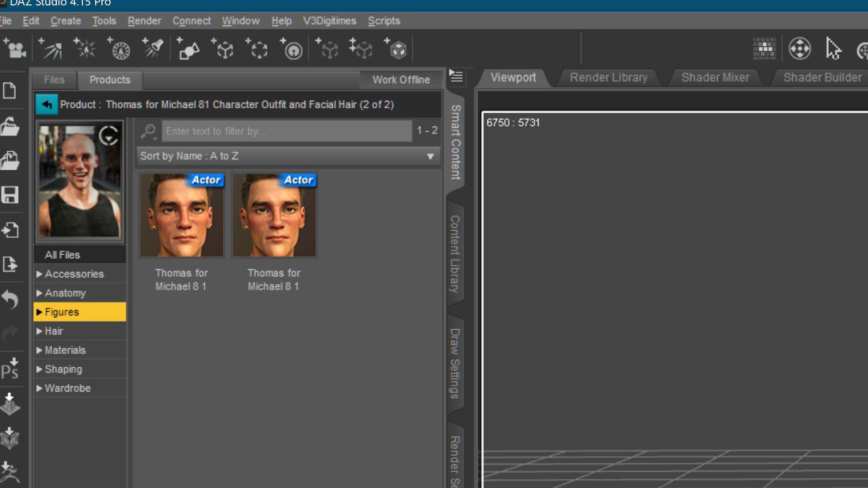Expand the Anatomy category
Viewport: 868px width, 488px height.
pyautogui.click(x=39, y=293)
